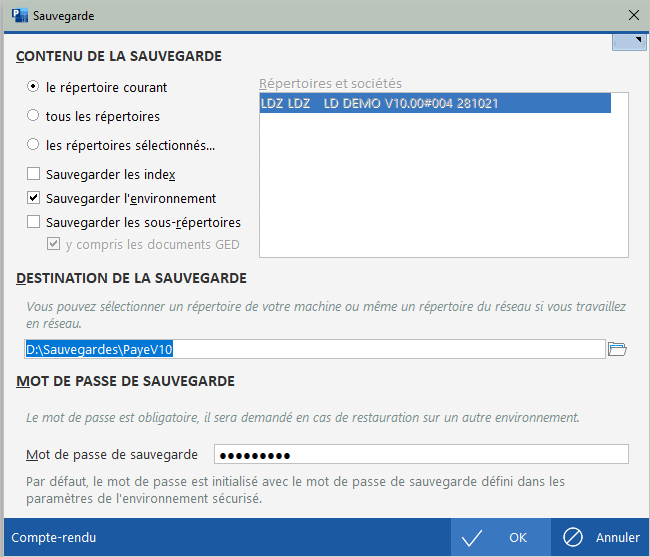Image resolution: width=650 pixels, height=557 pixels.
Task: Focus the backup password input field
Action: pyautogui.click(x=420, y=455)
